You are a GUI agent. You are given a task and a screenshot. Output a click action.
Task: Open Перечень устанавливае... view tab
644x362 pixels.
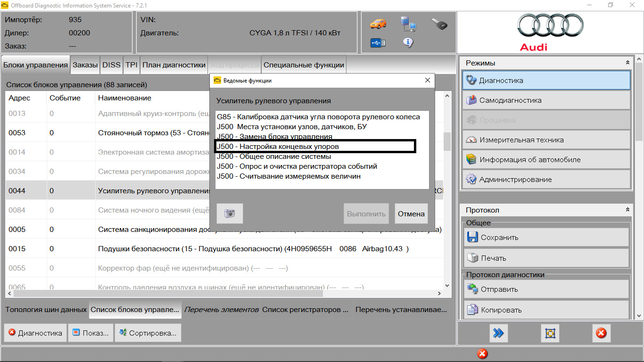[401, 310]
